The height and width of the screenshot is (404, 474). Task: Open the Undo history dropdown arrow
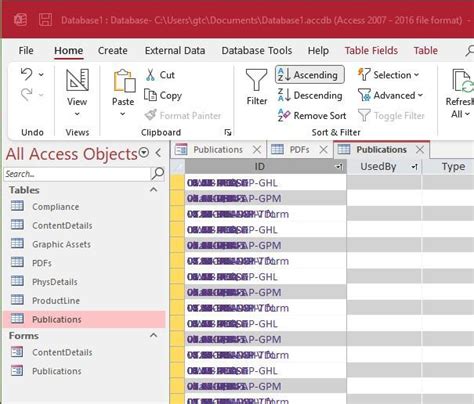point(41,74)
